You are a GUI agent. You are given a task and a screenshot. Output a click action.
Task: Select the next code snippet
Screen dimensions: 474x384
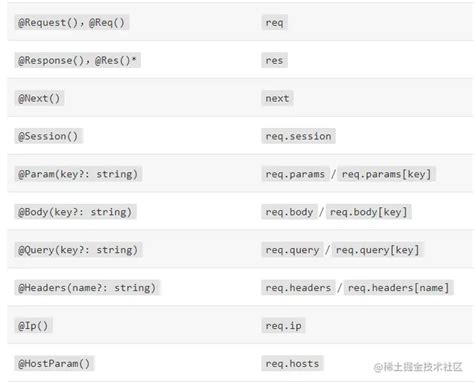pos(277,98)
